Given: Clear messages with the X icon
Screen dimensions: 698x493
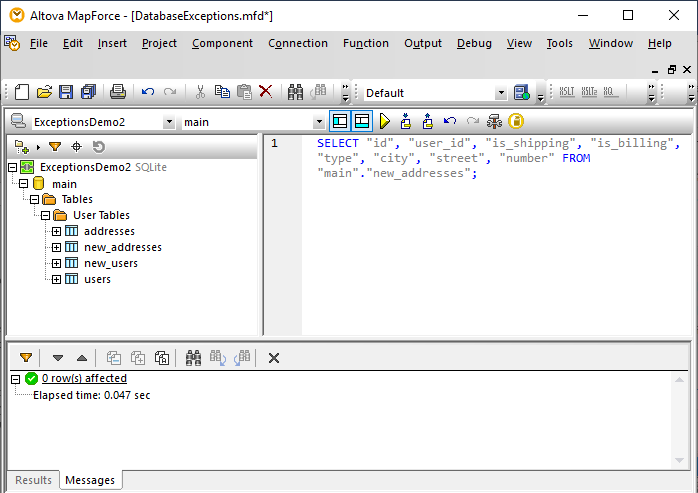Looking at the screenshot, I should (274, 357).
